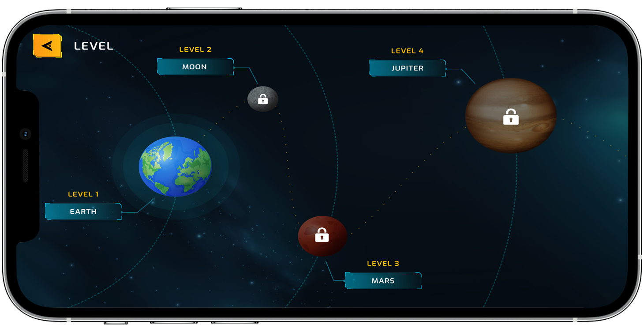Click the 'LEVEL' screen title
The image size is (644, 329).
click(x=94, y=46)
